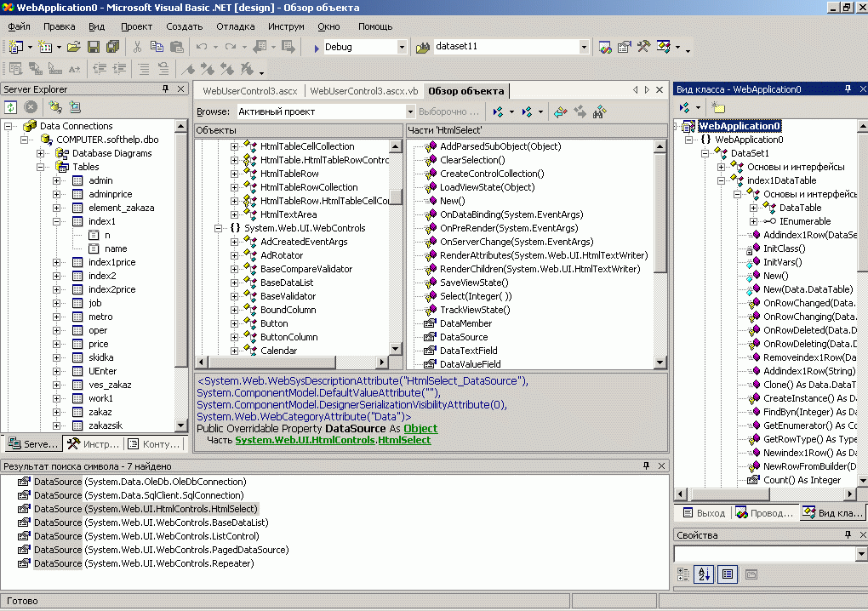Click the find symbol binoculars icon
This screenshot has height=611, width=868.
[599, 112]
